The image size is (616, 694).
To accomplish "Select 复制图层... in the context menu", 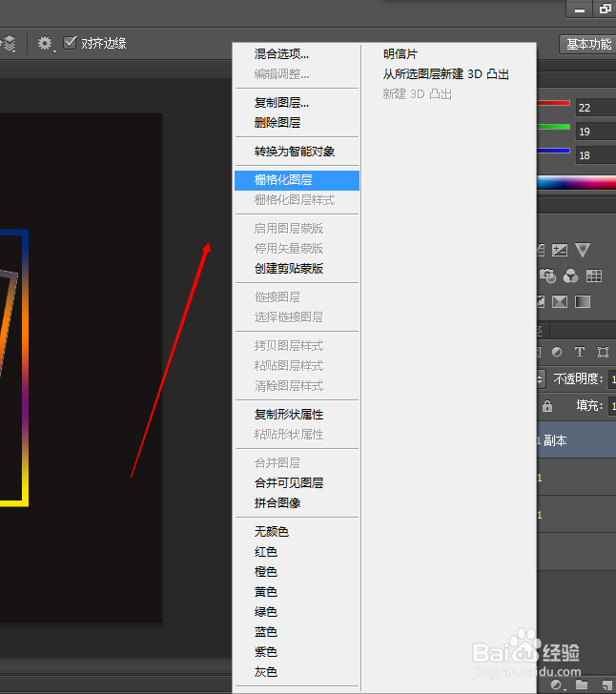I will point(281,103).
